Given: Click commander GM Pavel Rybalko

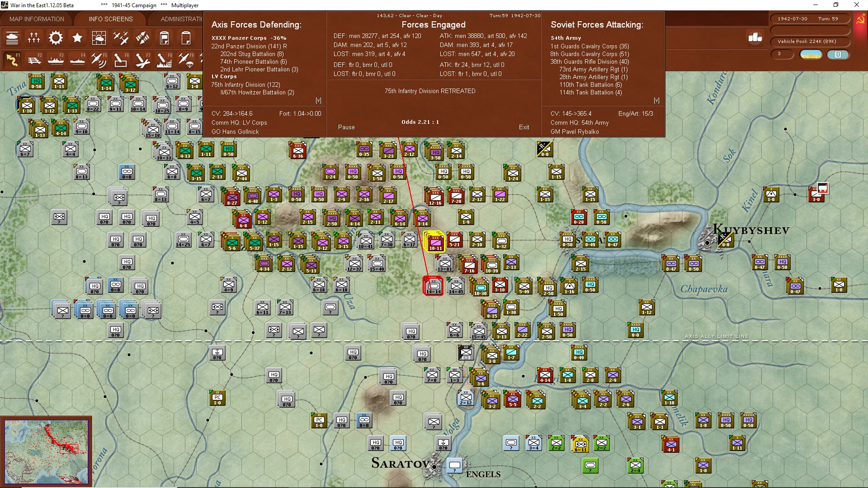Looking at the screenshot, I should tap(575, 132).
